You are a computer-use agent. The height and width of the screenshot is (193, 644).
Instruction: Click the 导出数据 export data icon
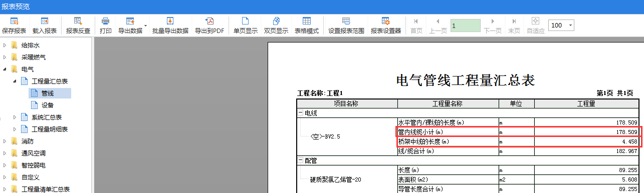[x=130, y=21]
